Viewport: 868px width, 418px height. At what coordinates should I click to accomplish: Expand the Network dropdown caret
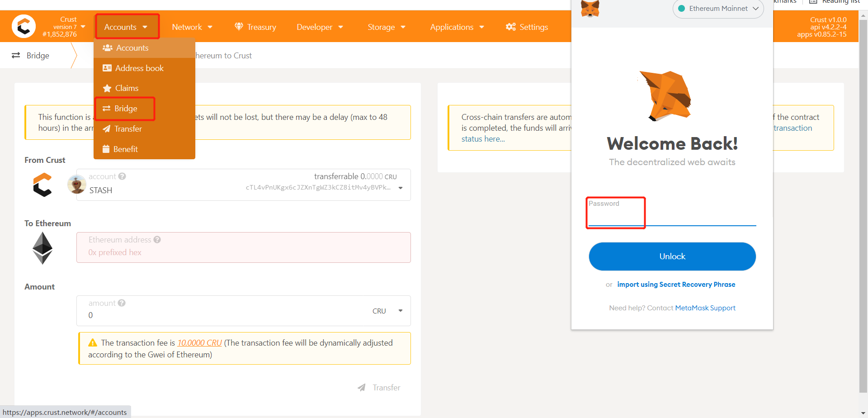tap(210, 27)
